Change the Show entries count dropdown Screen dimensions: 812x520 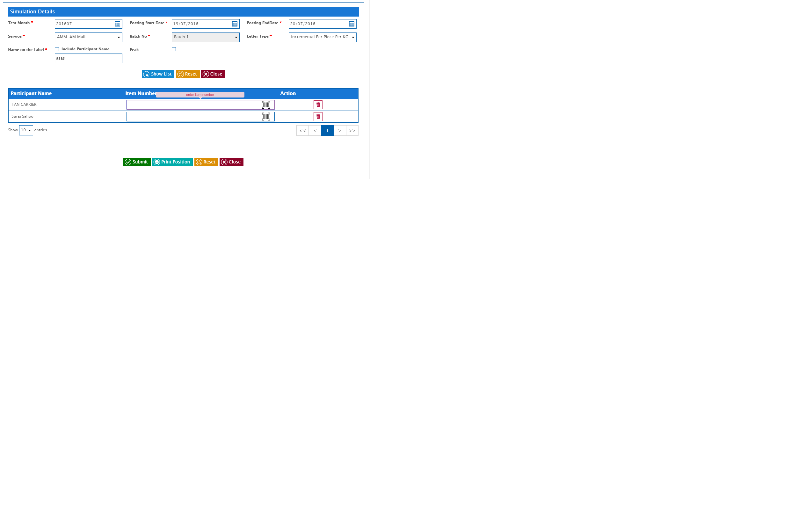26,130
